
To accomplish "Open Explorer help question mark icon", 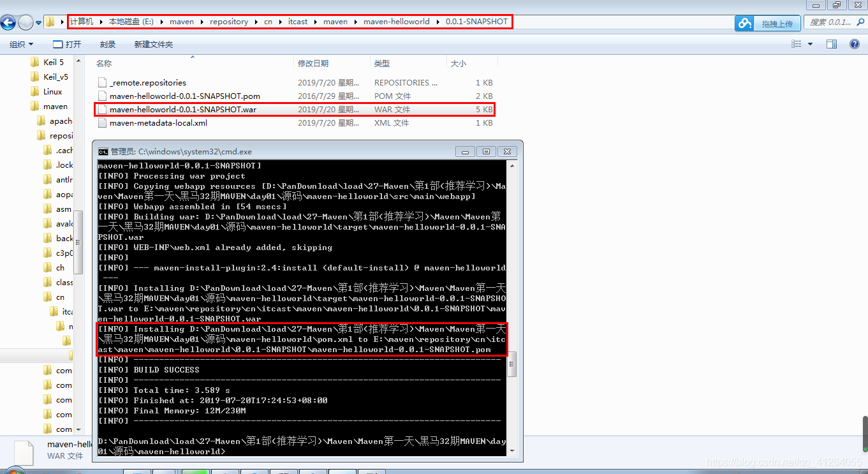I will tap(855, 44).
